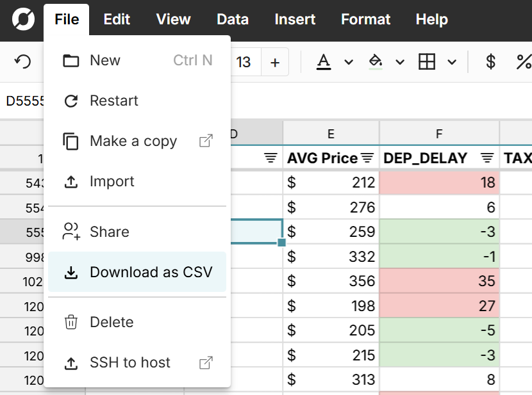Open the text color dropdown chevron
The width and height of the screenshot is (532, 395).
pyautogui.click(x=347, y=61)
